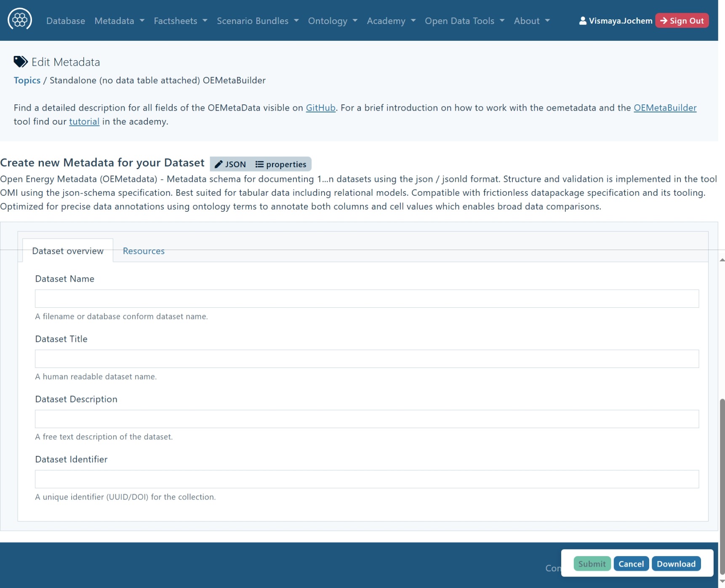Click the 'Create new Metadata for your Dataset' heading

tap(102, 162)
